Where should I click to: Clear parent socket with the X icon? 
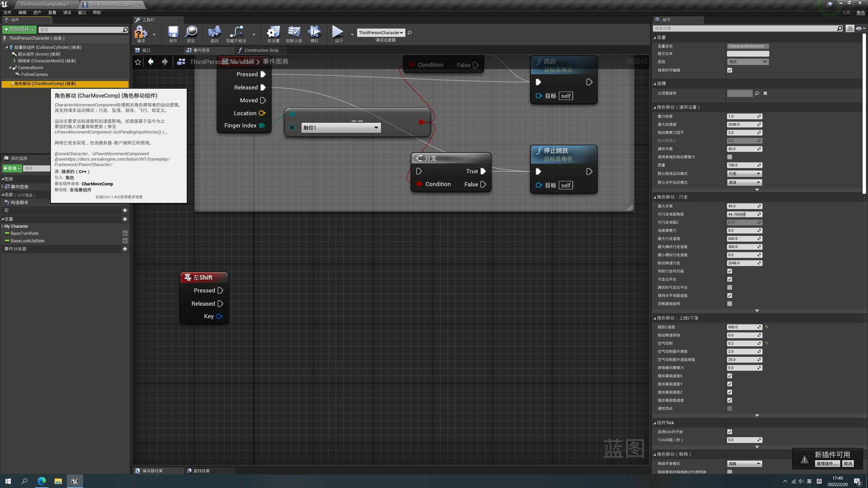pyautogui.click(x=765, y=93)
